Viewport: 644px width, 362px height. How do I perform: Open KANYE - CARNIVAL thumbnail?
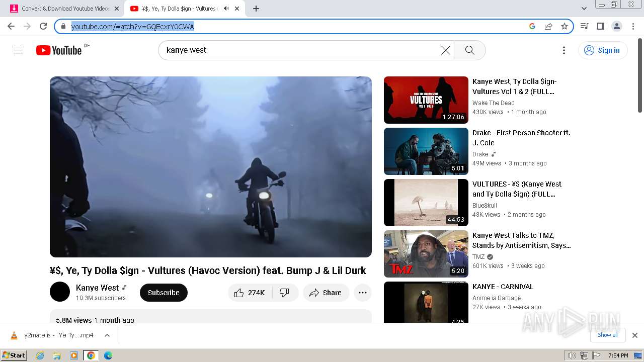click(426, 302)
